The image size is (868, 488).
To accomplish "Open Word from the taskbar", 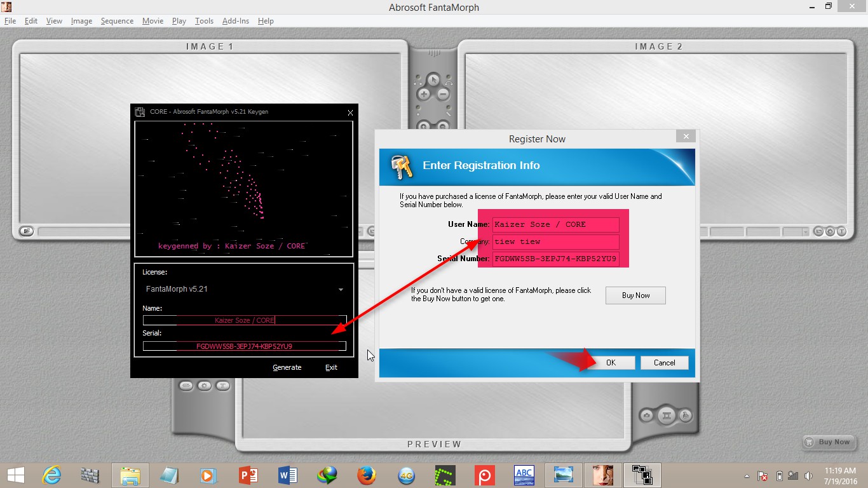I will click(288, 475).
